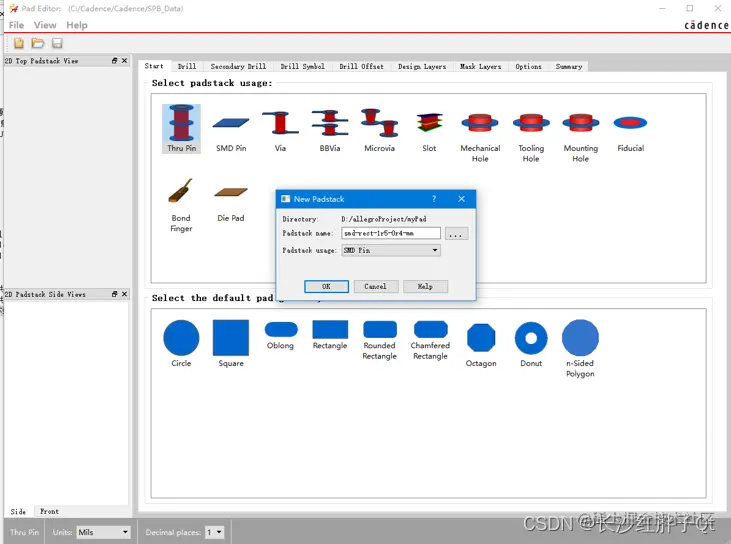Cancel the New Padstack dialog

[376, 287]
